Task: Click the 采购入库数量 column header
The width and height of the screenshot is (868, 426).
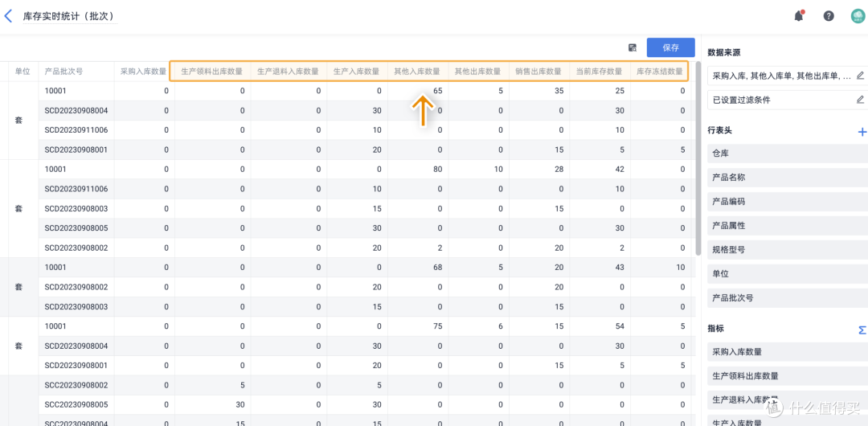Action: [143, 72]
